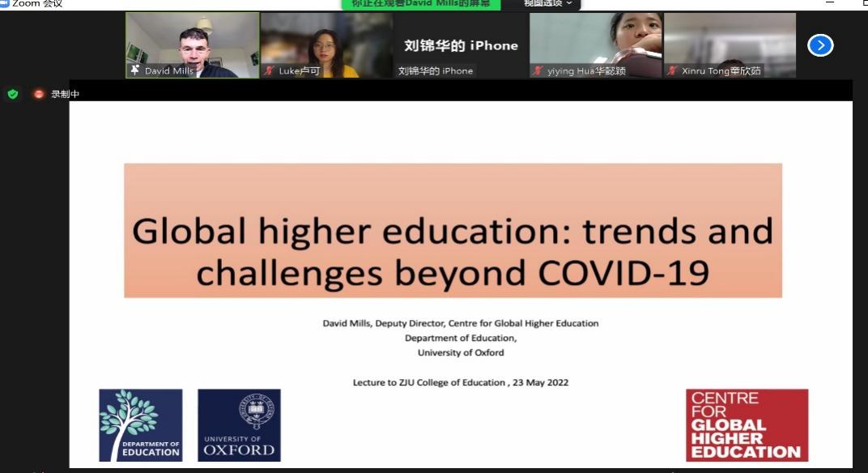Click the Centre for Global Higher Education logo
868x473 pixels.
click(747, 425)
